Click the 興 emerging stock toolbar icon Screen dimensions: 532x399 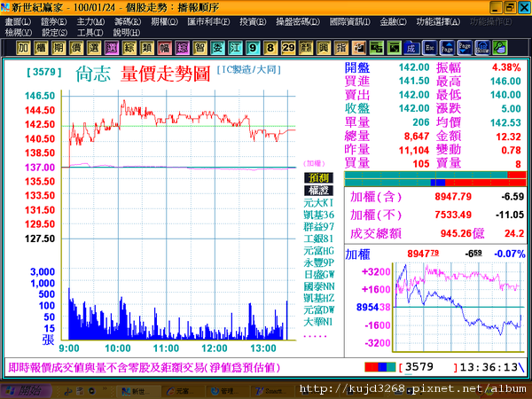324,48
